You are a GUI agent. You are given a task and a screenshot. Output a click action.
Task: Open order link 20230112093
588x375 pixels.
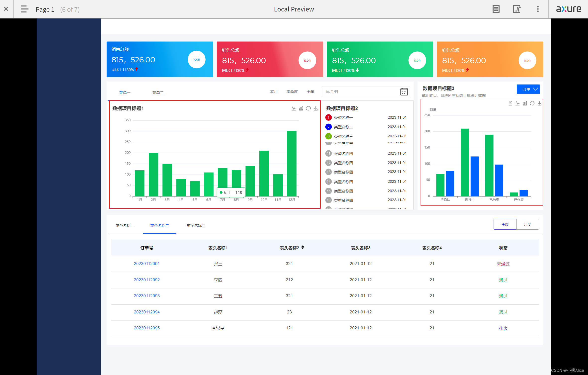coord(147,296)
